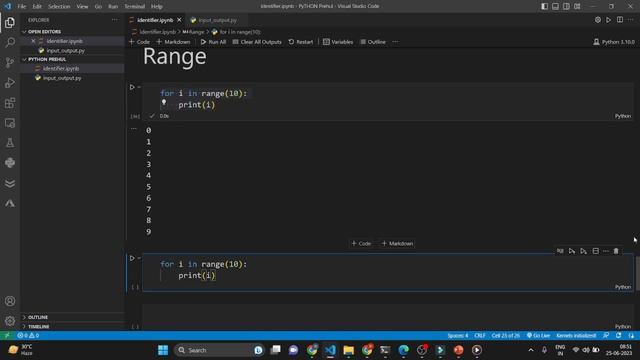Insert Code cell between the two cells
Viewport: 640px width, 360px height.
[361, 243]
